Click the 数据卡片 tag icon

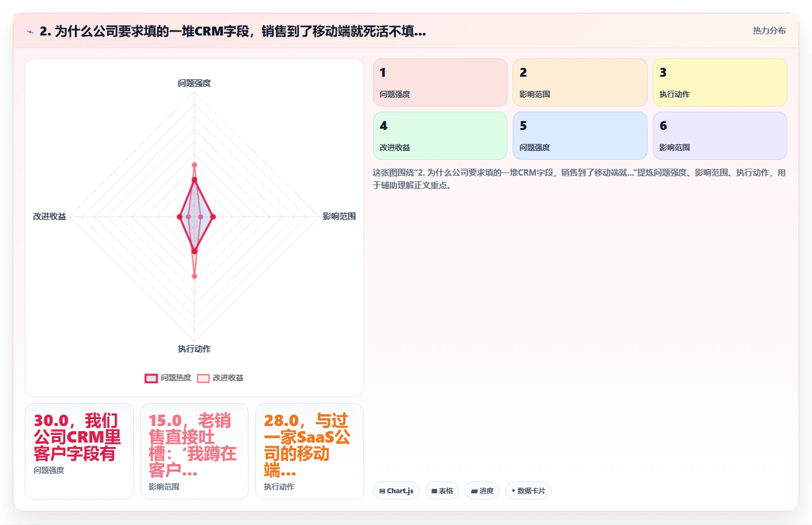(513, 491)
